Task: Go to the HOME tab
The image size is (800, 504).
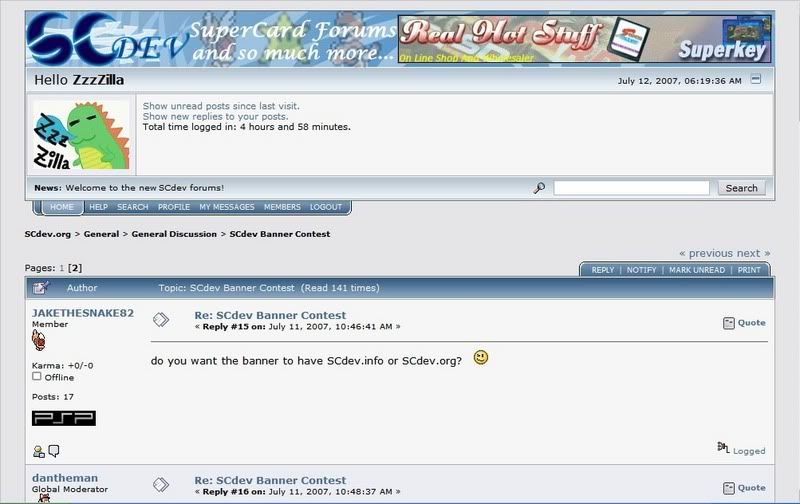Action: tap(62, 207)
